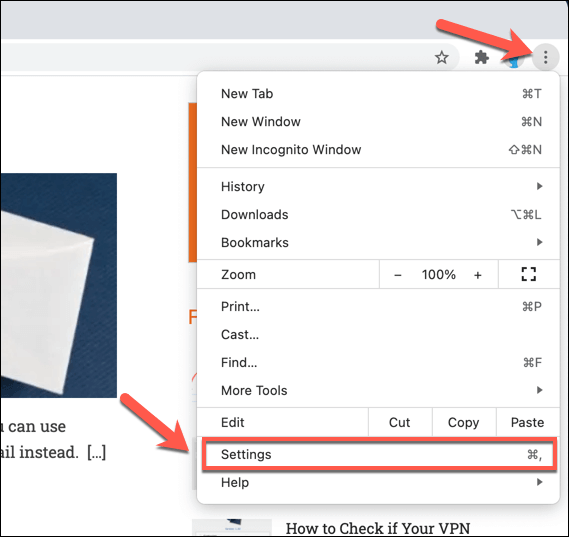Click the bookmark star icon
The image size is (569, 537).
(x=441, y=57)
